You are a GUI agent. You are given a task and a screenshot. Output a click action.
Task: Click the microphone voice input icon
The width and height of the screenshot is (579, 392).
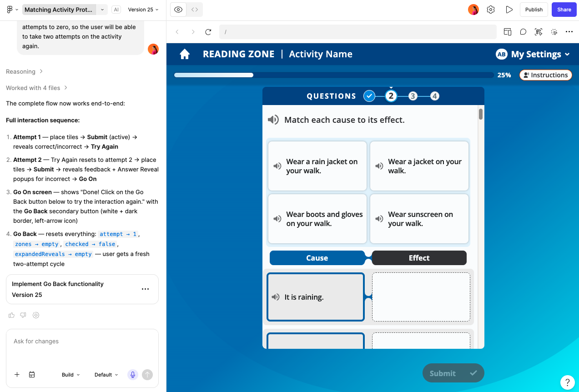click(133, 375)
